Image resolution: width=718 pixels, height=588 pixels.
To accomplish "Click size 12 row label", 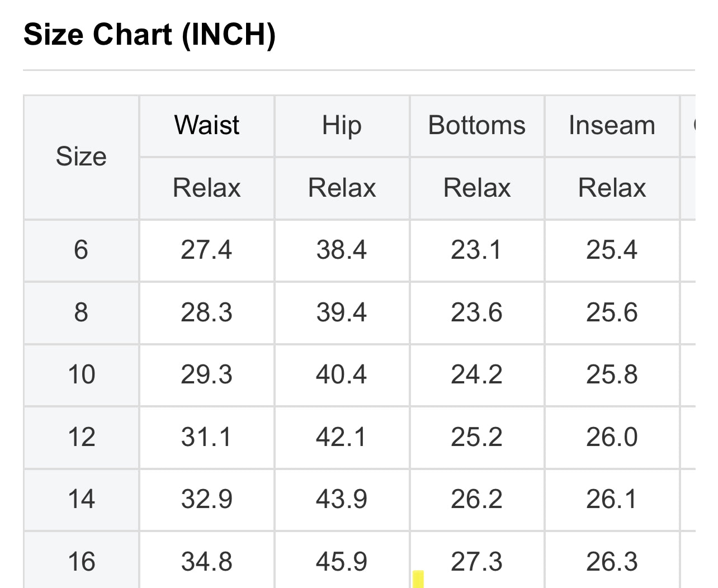I will pos(81,437).
